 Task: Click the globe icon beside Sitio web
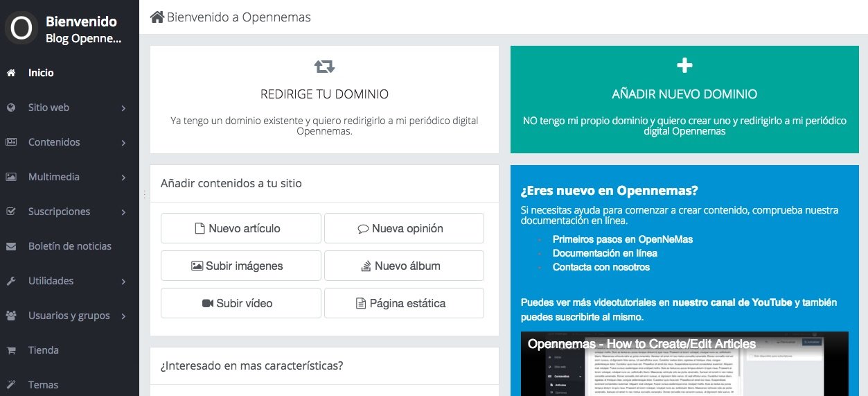coord(11,107)
